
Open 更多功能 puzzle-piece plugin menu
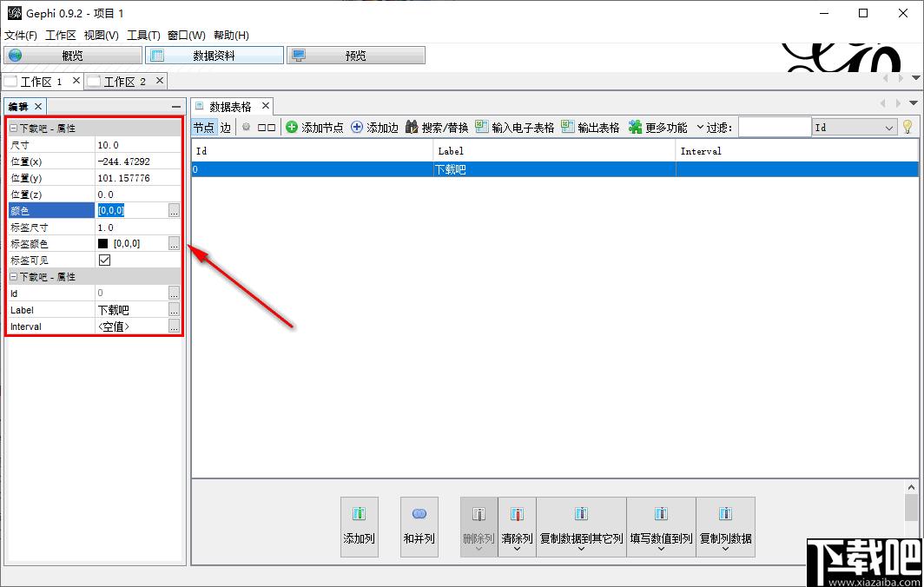point(636,128)
